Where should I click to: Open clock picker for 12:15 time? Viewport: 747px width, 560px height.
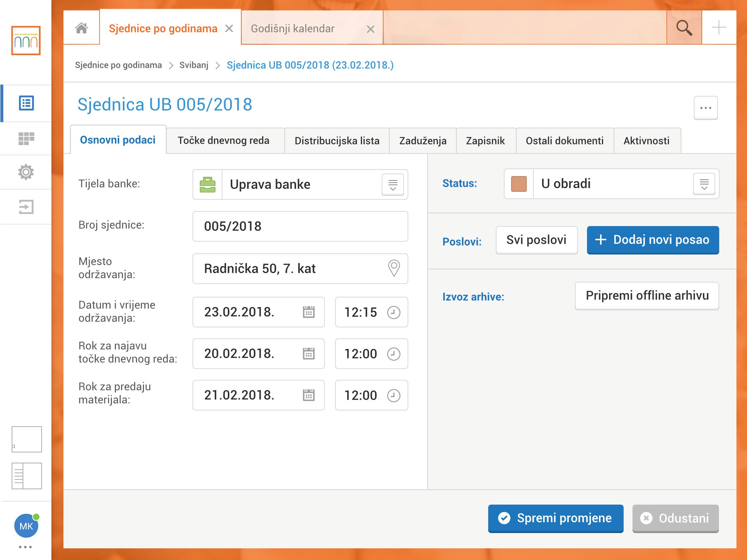(393, 312)
